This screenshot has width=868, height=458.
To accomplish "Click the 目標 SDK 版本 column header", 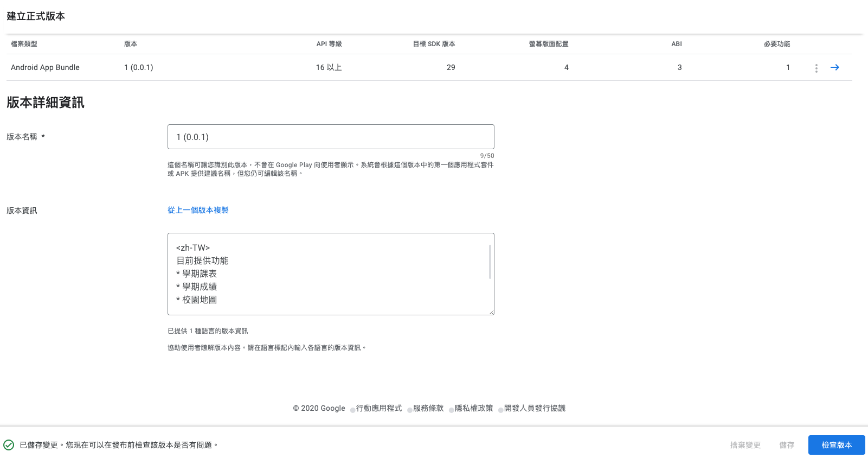I will (x=434, y=44).
